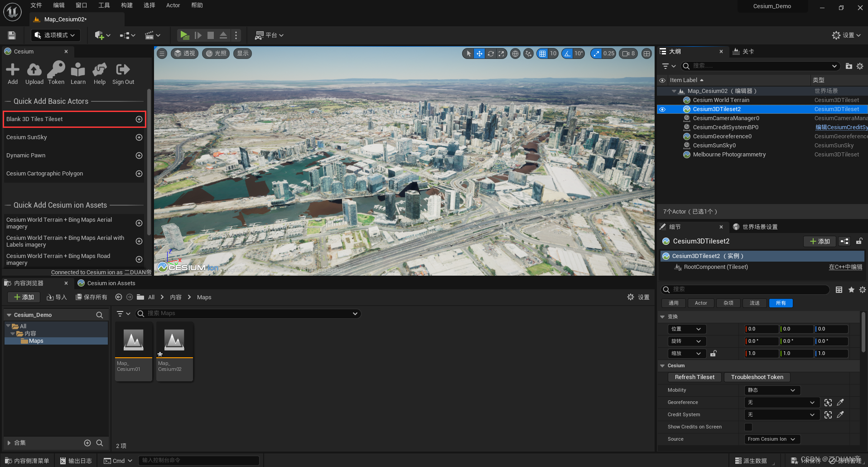Open the Source From Cesium Ion dropdown
Viewport: 868px width, 467px height.
pyautogui.click(x=772, y=439)
